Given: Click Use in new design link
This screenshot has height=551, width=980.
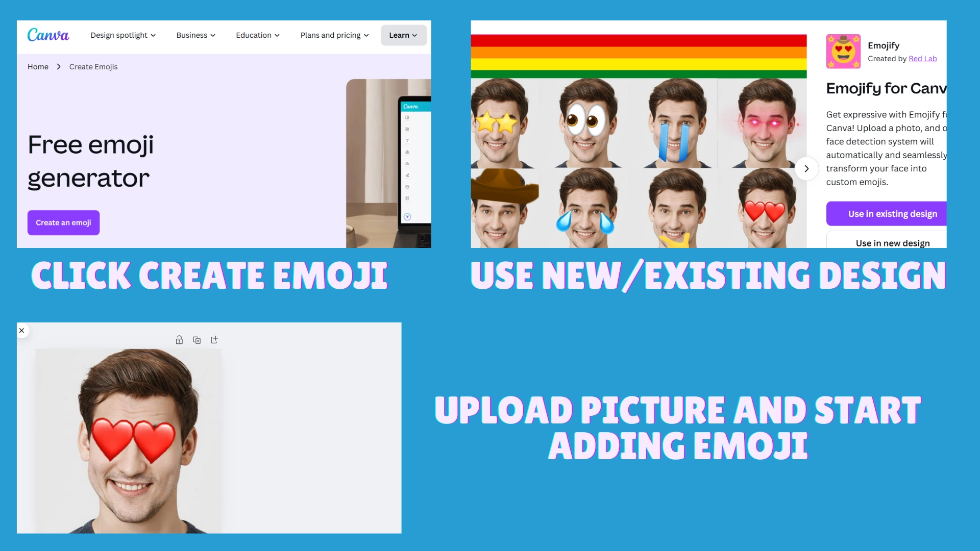Looking at the screenshot, I should coord(892,242).
